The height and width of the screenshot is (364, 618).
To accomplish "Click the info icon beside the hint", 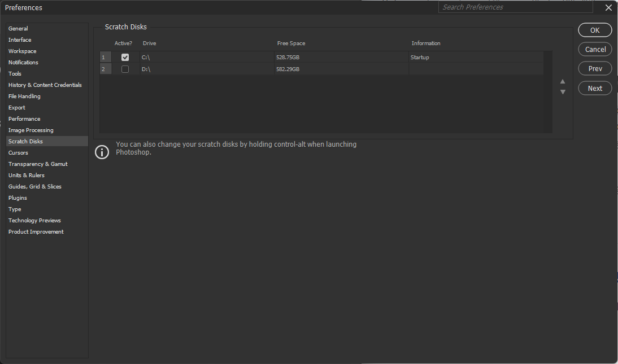I will 102,152.
